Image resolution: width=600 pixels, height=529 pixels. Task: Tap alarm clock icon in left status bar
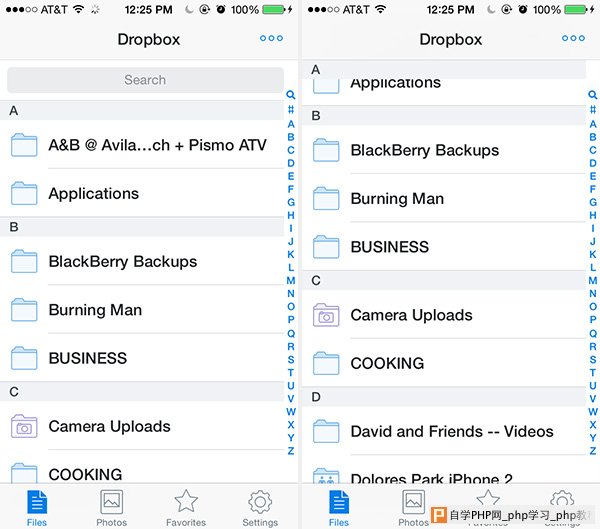coord(221,9)
